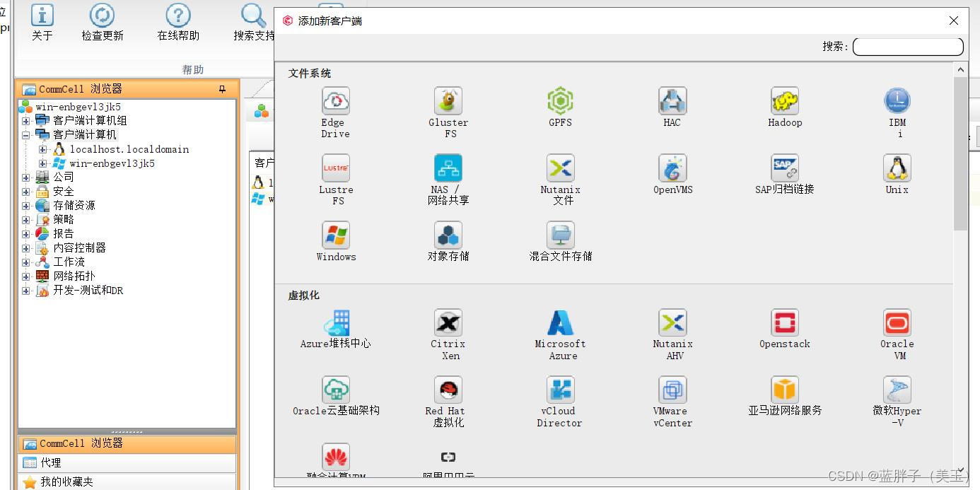The image size is (980, 490).
Task: Select the Edge Drive client type
Action: pyautogui.click(x=336, y=101)
